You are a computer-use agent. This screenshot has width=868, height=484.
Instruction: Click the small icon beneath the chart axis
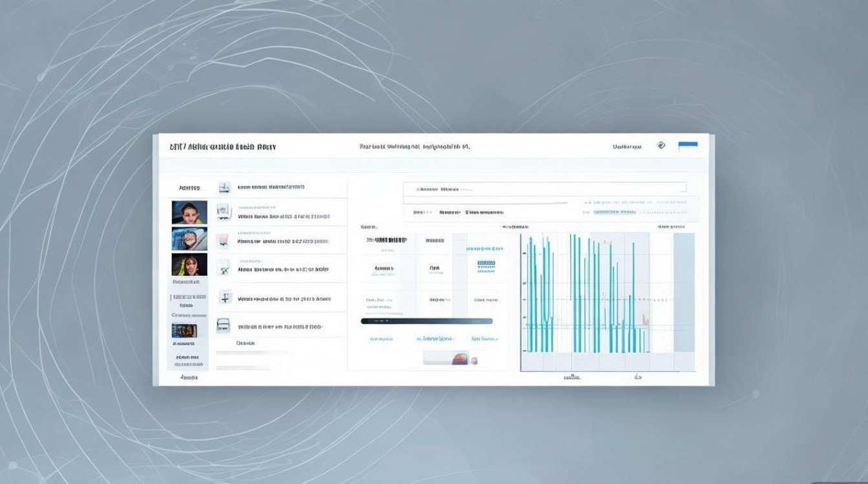(x=637, y=376)
